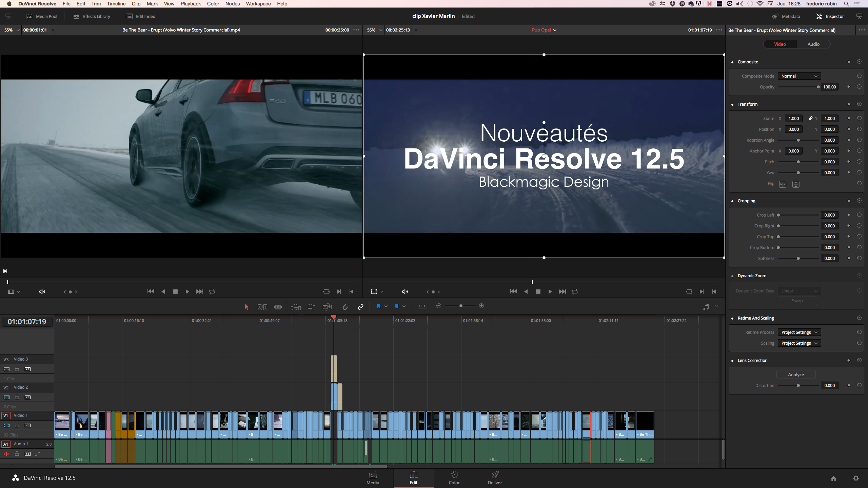868x488 pixels.
Task: Open the Workspace menu
Action: pos(258,4)
